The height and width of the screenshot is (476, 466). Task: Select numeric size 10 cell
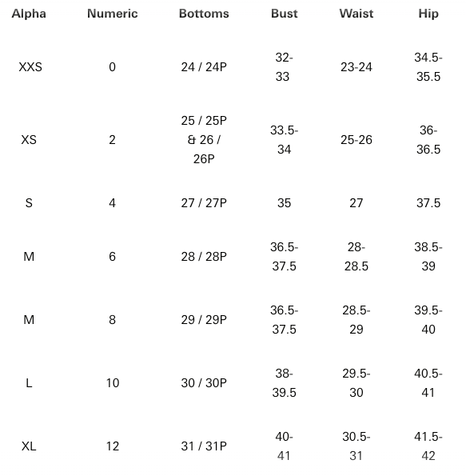tap(113, 383)
